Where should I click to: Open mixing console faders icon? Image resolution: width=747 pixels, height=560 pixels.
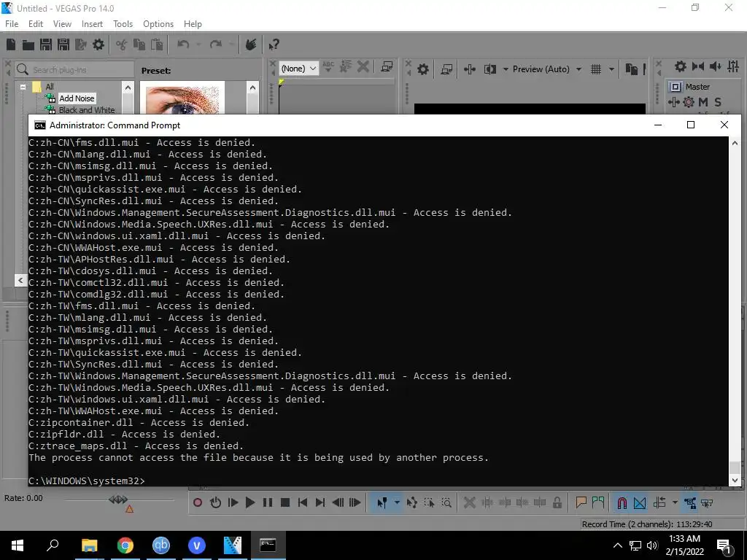pos(733,66)
